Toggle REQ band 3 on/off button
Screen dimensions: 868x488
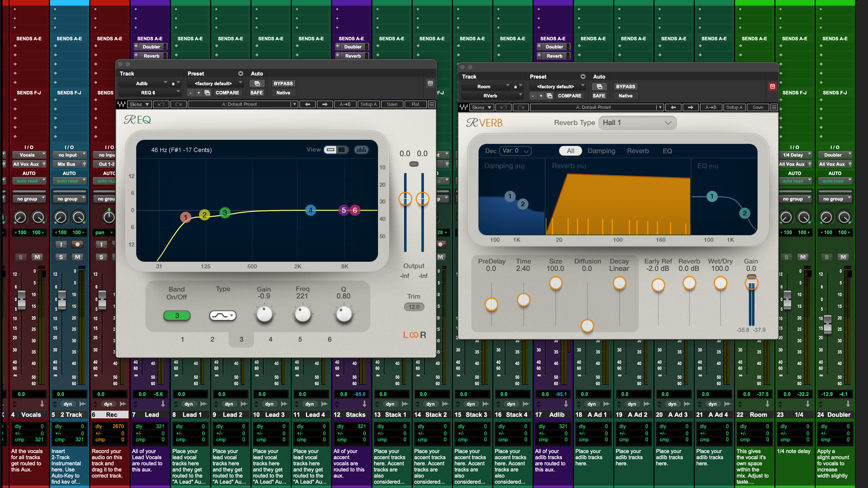tap(177, 316)
